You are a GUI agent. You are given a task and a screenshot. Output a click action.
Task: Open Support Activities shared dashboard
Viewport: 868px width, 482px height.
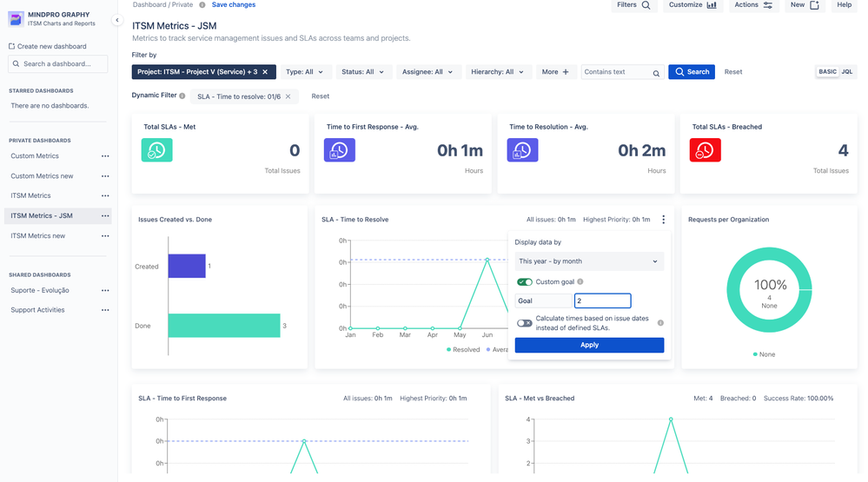click(37, 310)
